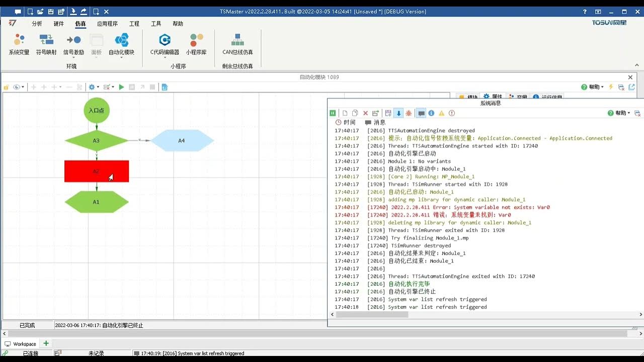Viewport: 644px width, 362px height.
Task: Expand the C代码编辑器 dropdown arrow
Action: pyautogui.click(x=165, y=57)
